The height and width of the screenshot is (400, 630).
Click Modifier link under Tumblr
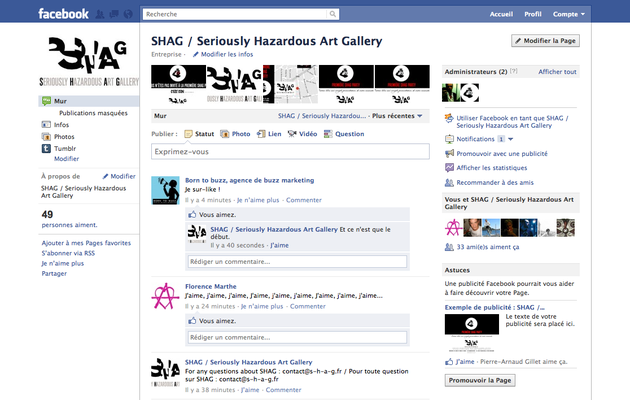click(66, 159)
